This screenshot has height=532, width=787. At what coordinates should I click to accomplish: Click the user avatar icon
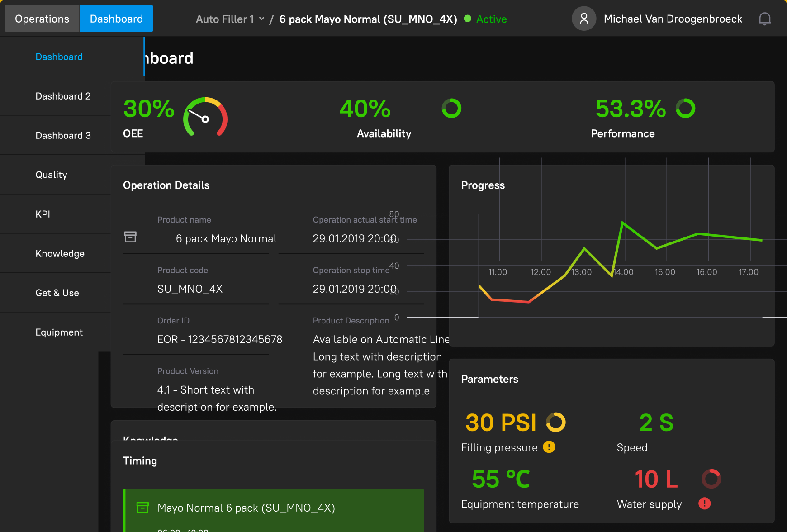click(x=584, y=19)
